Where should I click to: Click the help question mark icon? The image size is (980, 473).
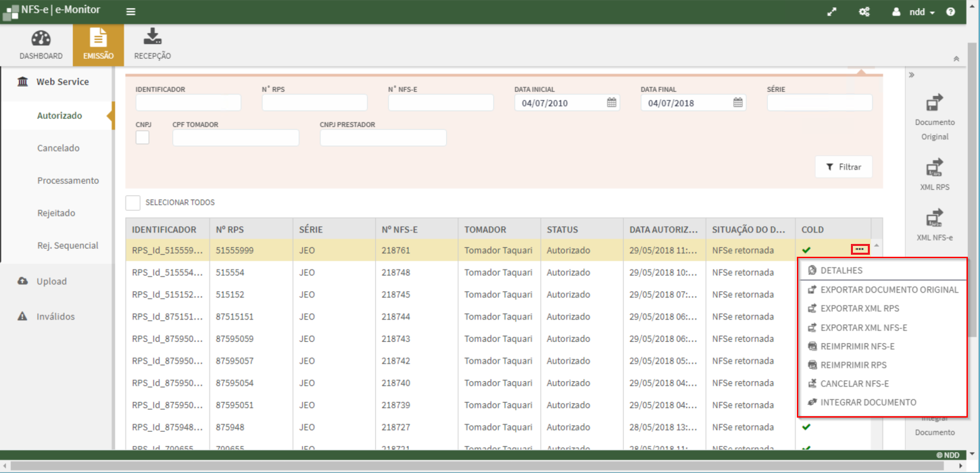click(x=950, y=12)
